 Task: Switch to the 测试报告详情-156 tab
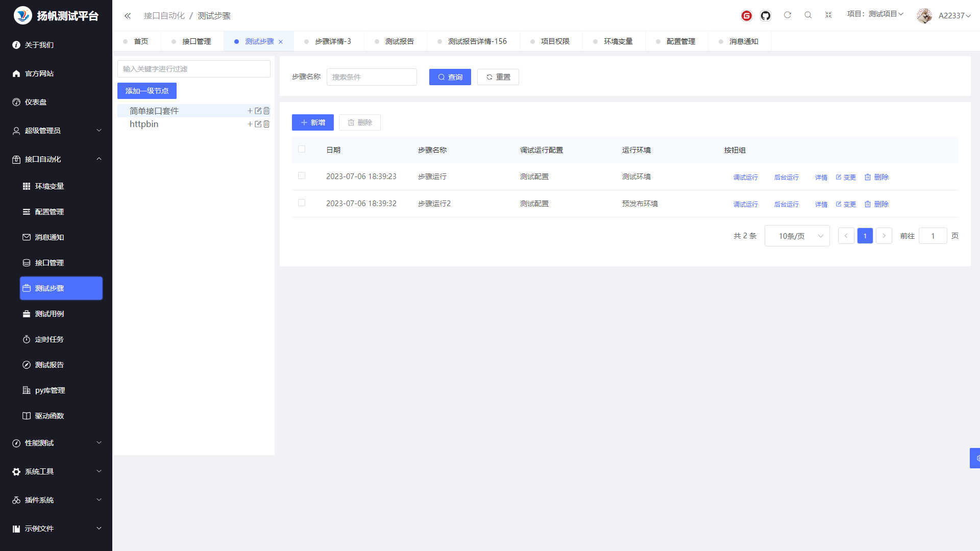(x=477, y=41)
